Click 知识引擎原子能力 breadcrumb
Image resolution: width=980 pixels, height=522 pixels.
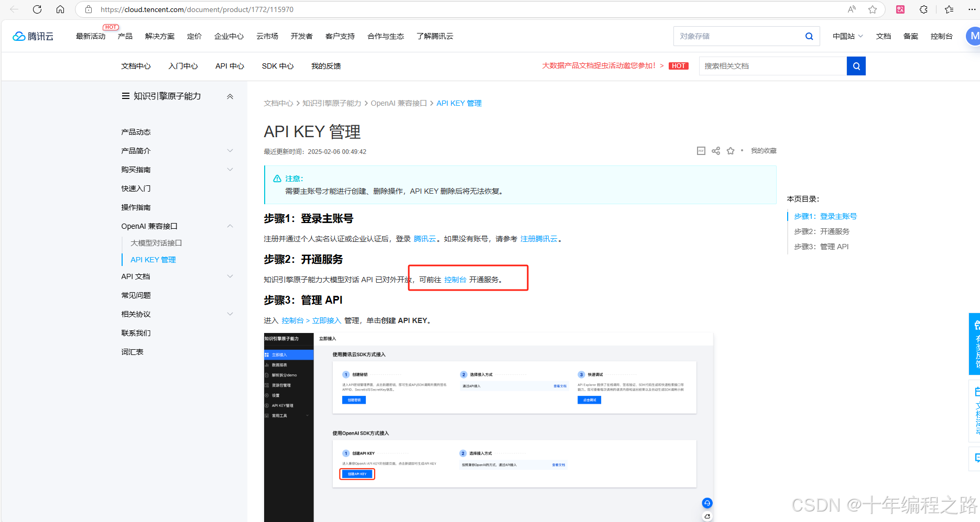(332, 103)
